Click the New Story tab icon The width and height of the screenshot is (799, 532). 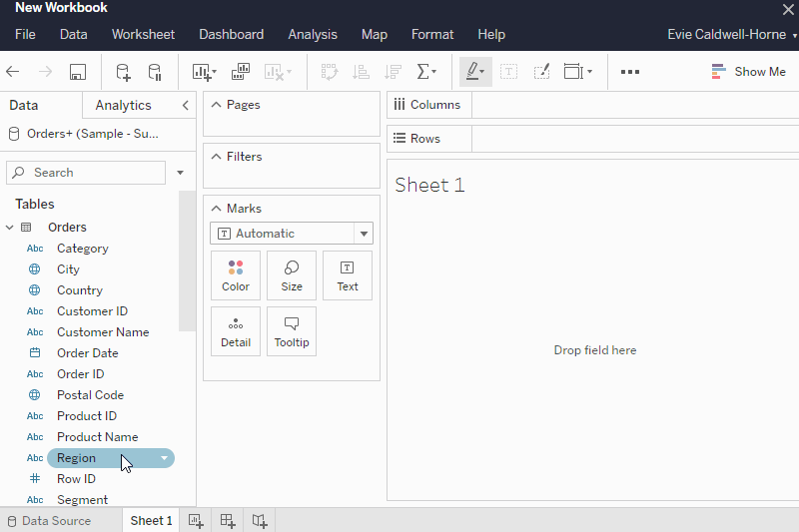(x=260, y=520)
